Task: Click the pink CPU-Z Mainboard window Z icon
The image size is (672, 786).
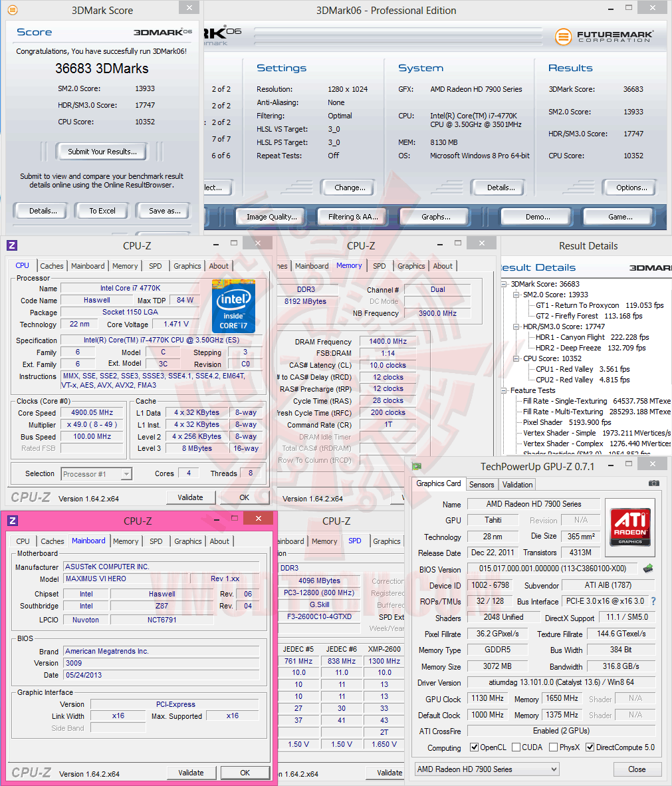Action: click(13, 521)
